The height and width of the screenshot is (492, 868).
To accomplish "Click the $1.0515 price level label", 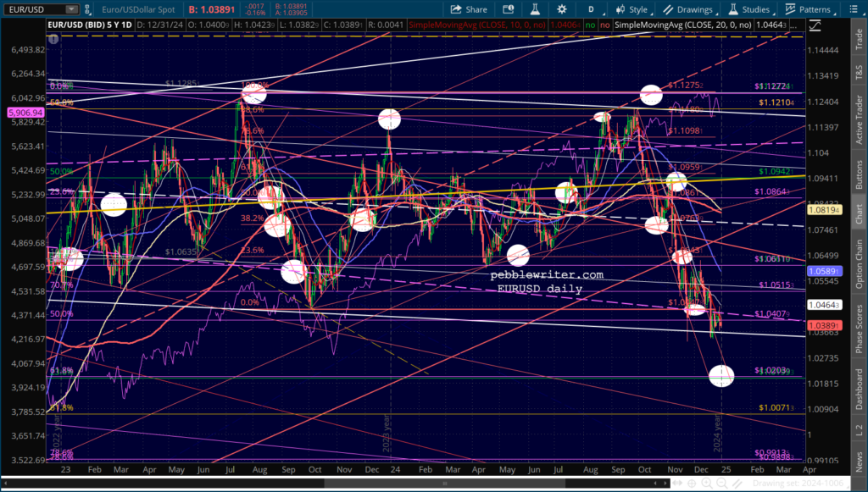I will coord(776,285).
